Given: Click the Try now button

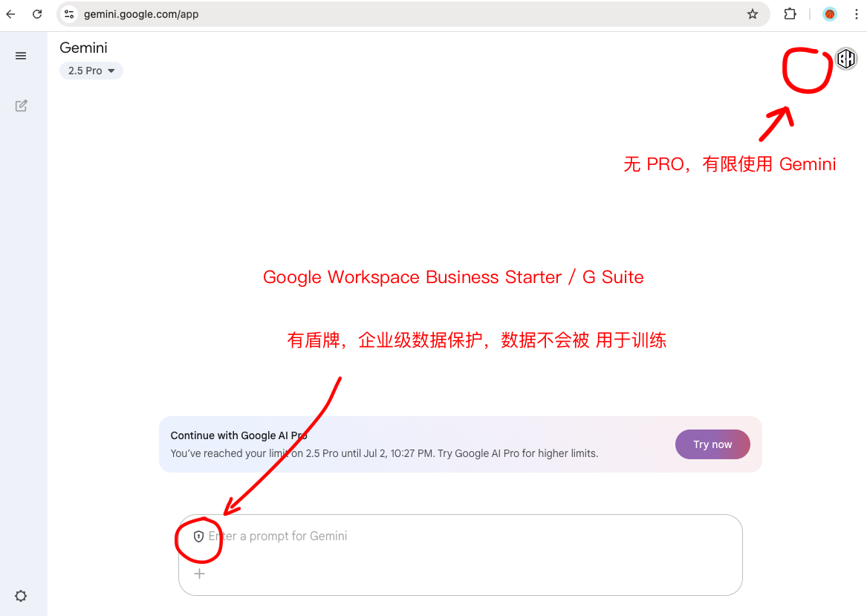Looking at the screenshot, I should (712, 444).
